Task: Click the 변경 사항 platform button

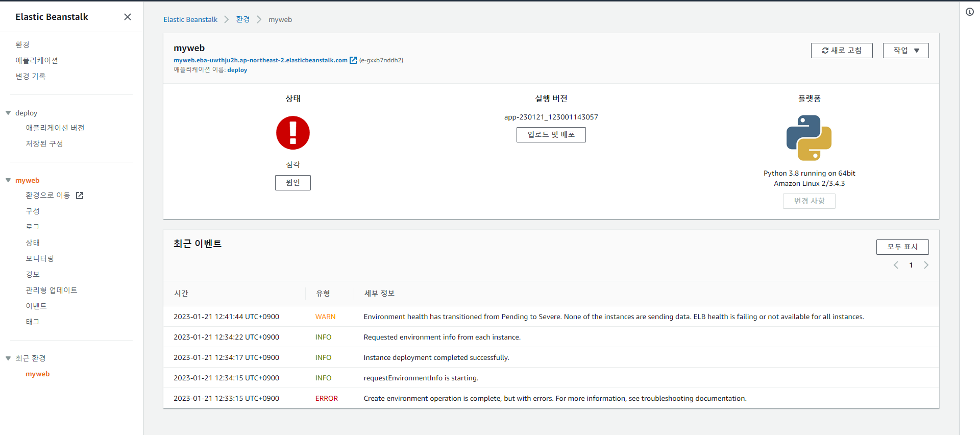Action: pos(809,201)
